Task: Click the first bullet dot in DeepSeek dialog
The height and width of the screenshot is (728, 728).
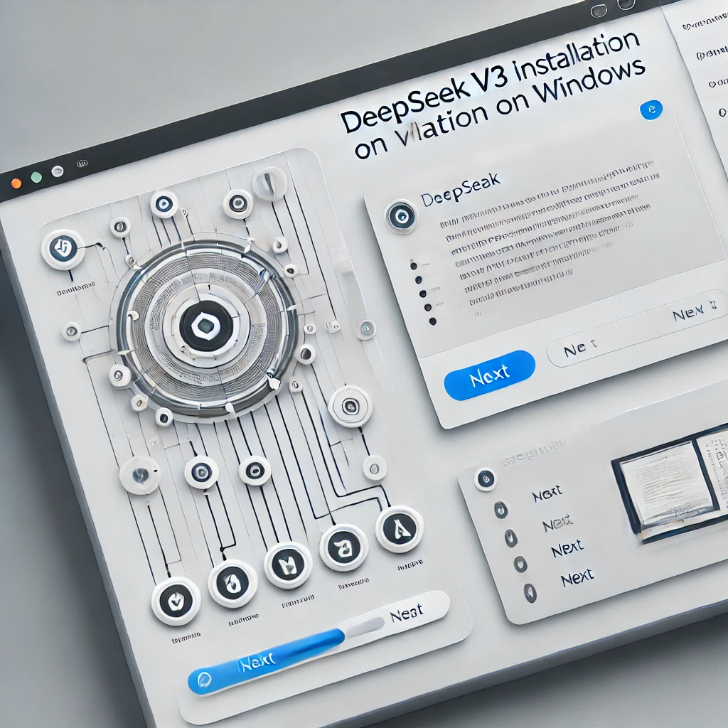Action: (x=413, y=266)
